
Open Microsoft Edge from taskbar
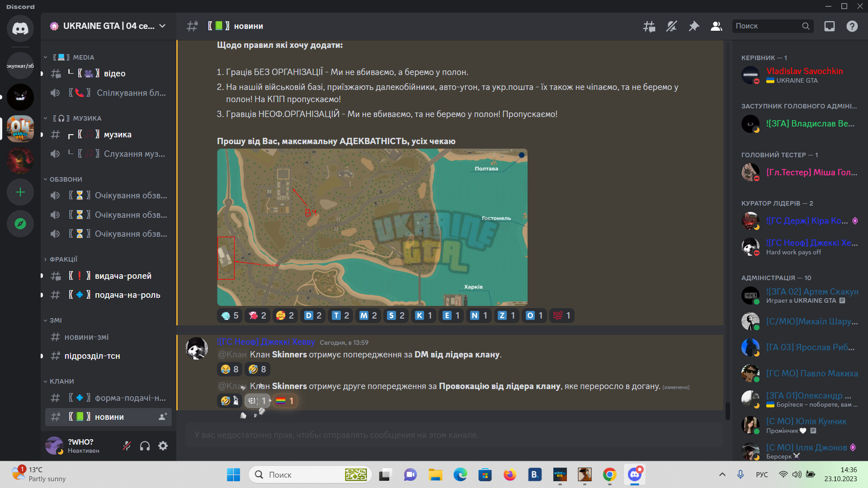point(460,474)
